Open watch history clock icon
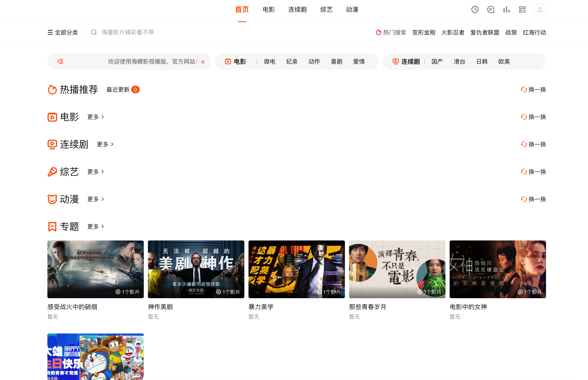The image size is (588, 380). [x=475, y=10]
